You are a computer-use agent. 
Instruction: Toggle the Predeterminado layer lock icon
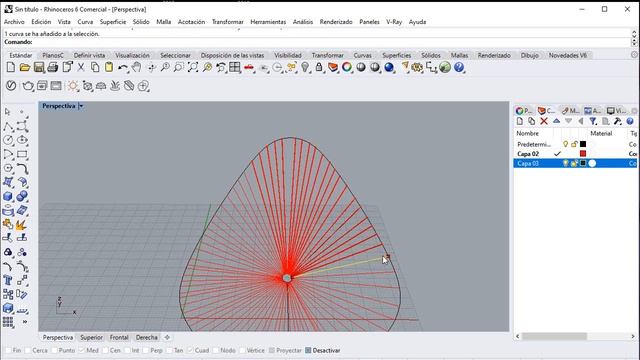pyautogui.click(x=574, y=144)
